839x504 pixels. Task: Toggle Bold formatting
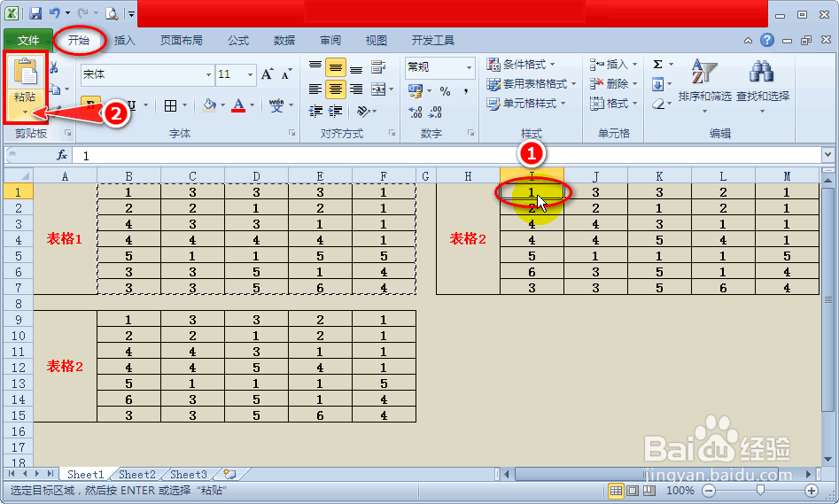91,105
